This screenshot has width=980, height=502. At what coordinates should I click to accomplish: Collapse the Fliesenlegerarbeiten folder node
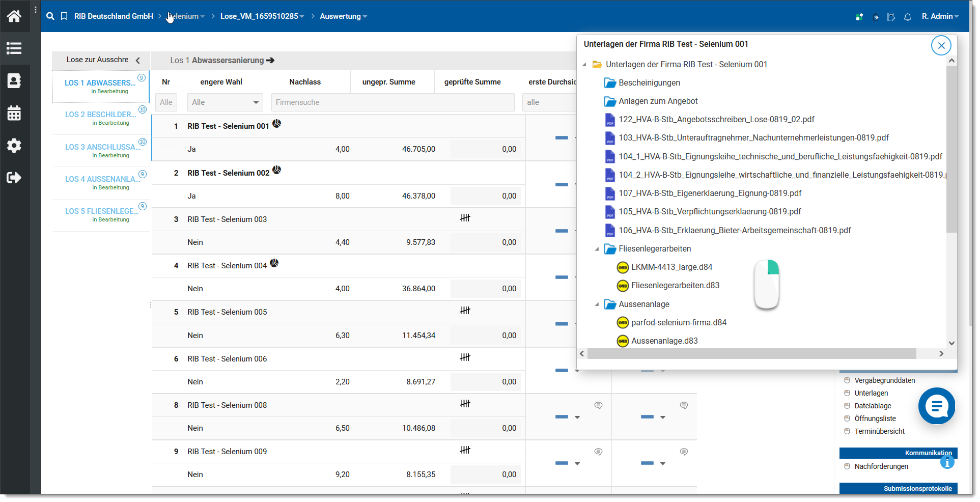pyautogui.click(x=597, y=249)
